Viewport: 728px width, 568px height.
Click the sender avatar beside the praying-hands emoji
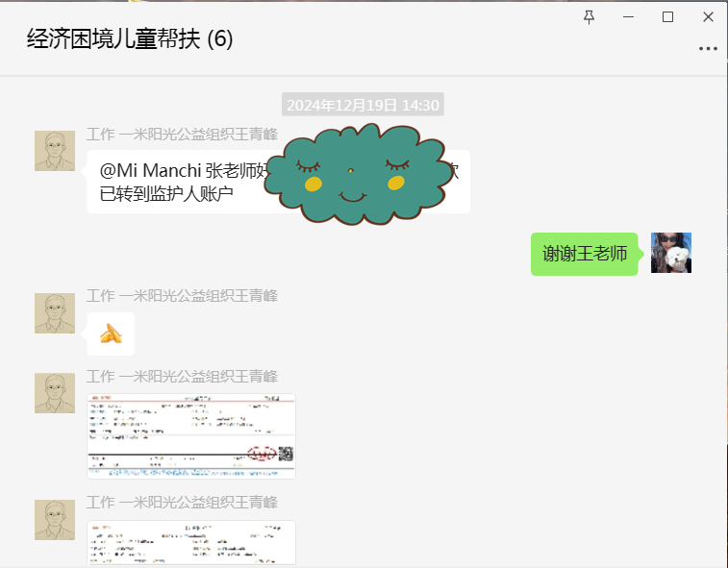click(55, 313)
